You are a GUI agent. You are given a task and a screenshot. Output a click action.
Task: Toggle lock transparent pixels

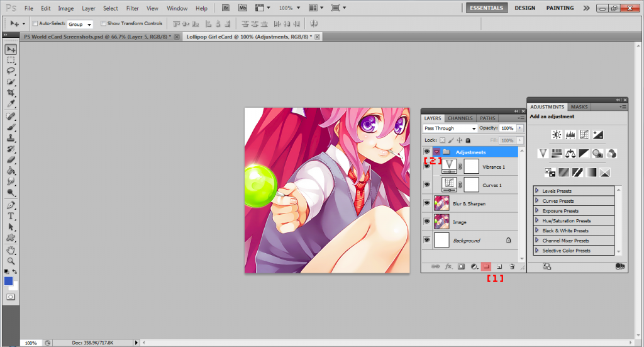[x=442, y=140]
